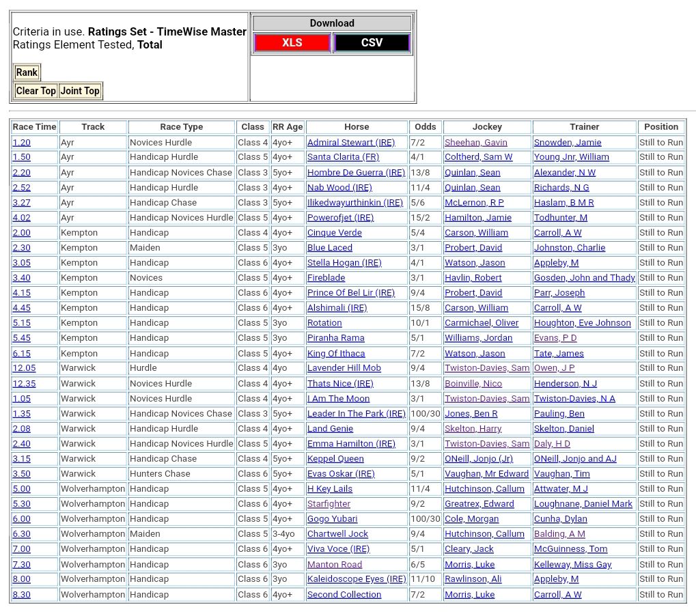The width and height of the screenshot is (696, 616).
Task: Open trainer Kelleway, Miss Gay link
Action: 572,565
